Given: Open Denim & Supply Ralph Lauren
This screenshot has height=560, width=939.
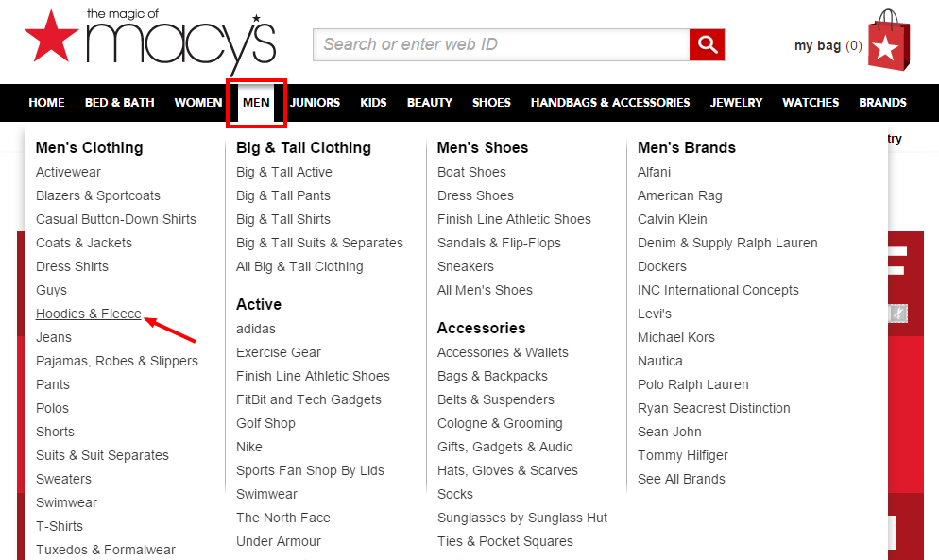Looking at the screenshot, I should point(727,243).
